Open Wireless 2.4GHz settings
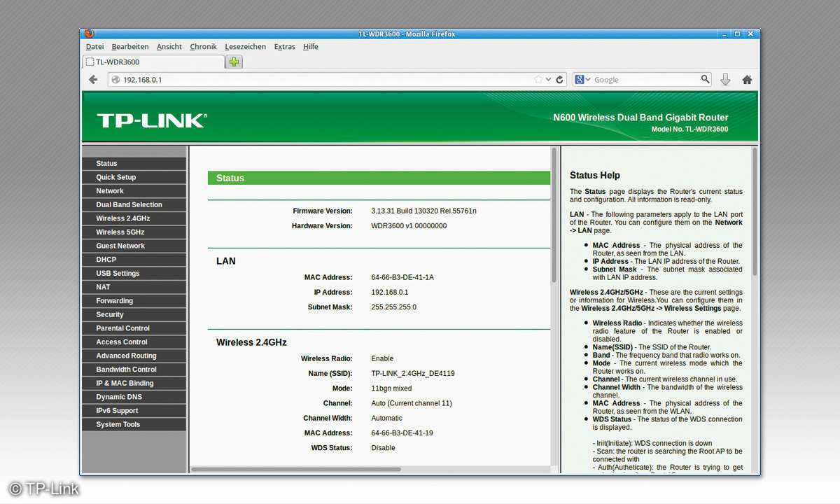 [134, 218]
